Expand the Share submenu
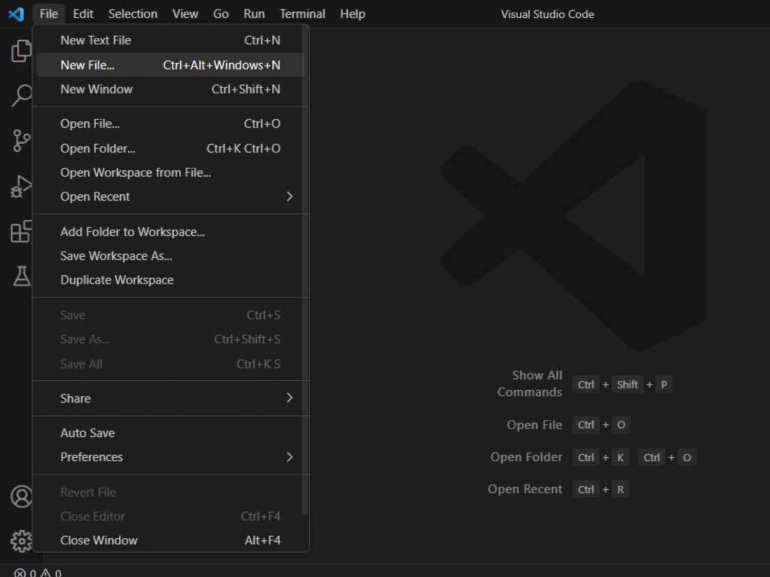Screen dimensions: 770x577 point(170,398)
